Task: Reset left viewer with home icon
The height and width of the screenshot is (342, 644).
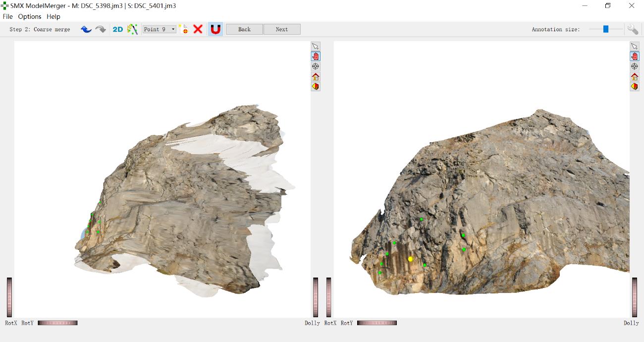Action: click(x=316, y=76)
